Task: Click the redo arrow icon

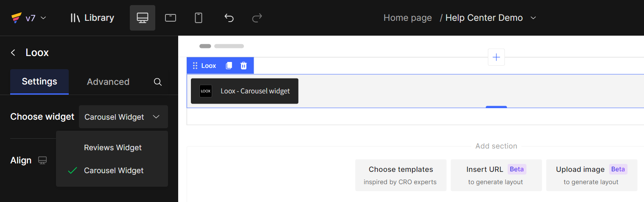Action: [x=257, y=18]
